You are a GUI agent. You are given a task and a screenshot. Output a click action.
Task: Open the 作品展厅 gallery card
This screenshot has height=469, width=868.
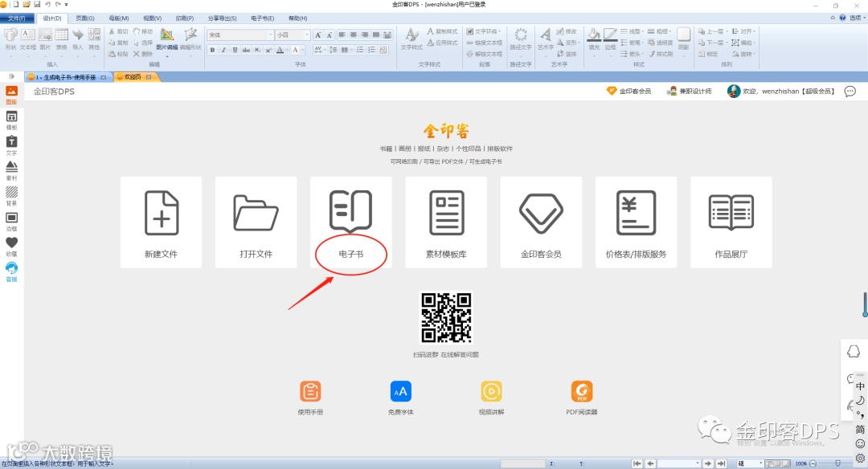[731, 222]
